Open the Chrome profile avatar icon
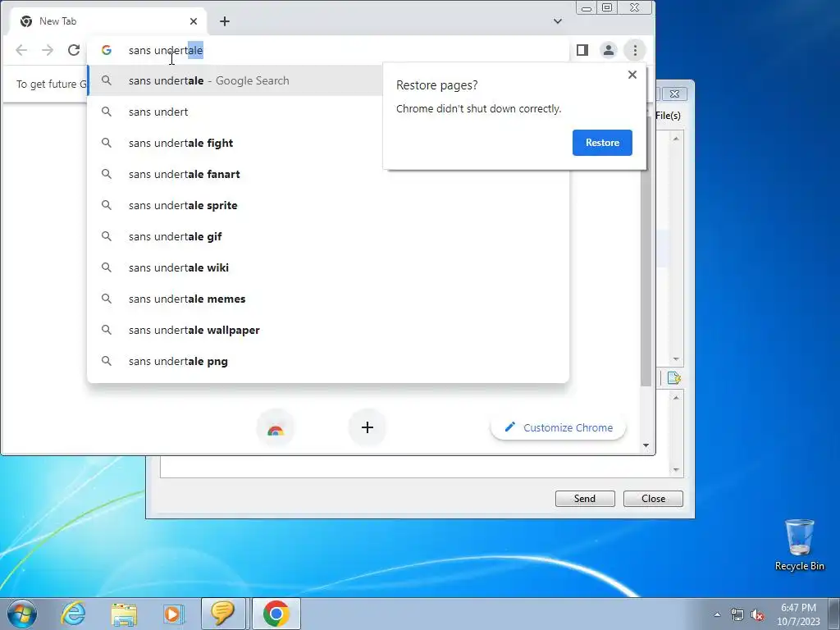840x630 pixels. click(609, 50)
